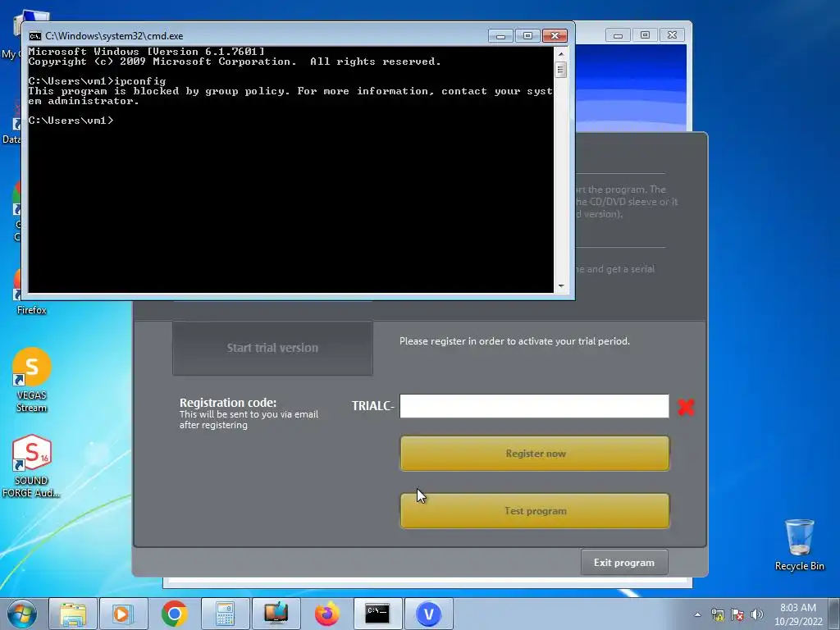The height and width of the screenshot is (630, 840).
Task: Click the 'C:\Users\vm1>ipconfig' line
Action: pos(97,81)
